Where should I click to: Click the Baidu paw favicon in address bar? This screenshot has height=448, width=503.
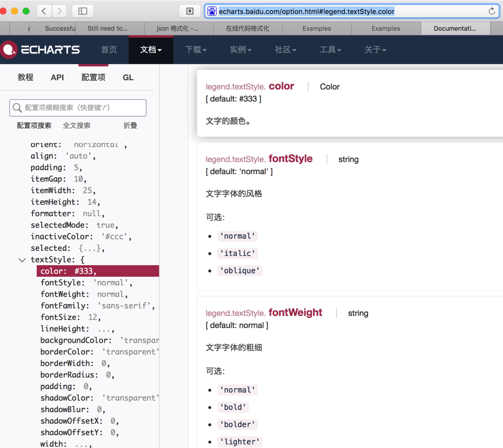(211, 12)
